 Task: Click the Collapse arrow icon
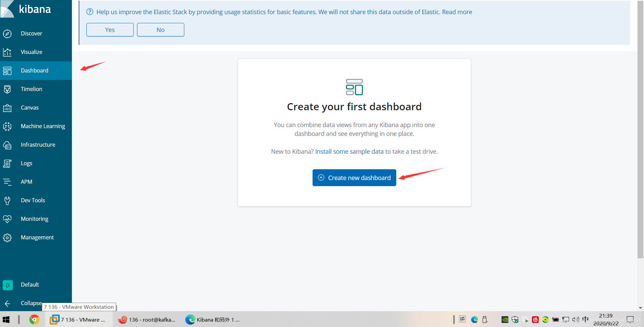point(7,304)
